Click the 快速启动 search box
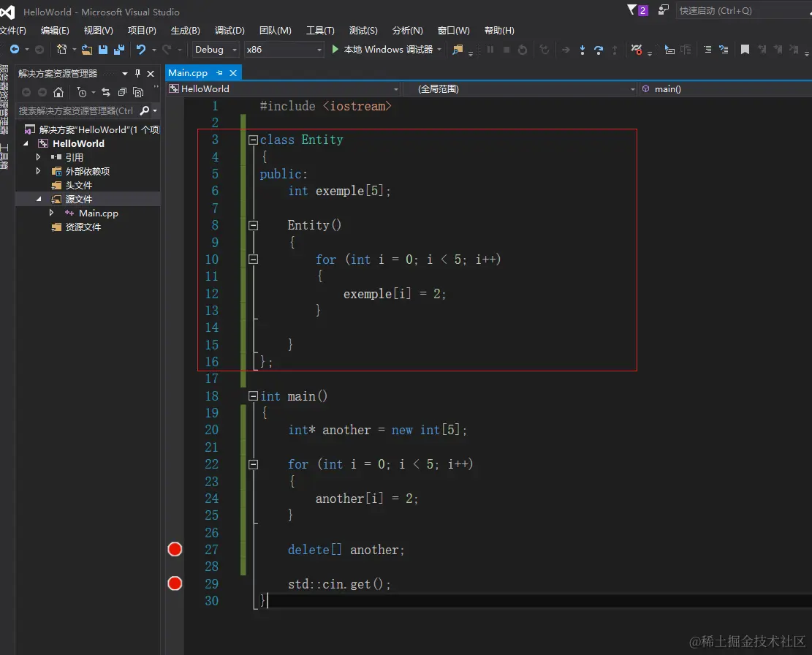 [740, 10]
